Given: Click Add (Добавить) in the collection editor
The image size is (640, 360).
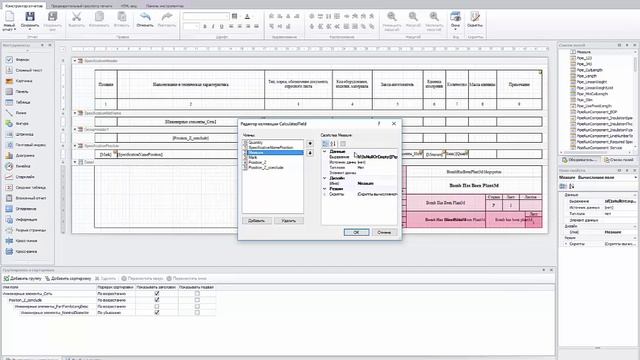Looking at the screenshot, I should [256, 220].
